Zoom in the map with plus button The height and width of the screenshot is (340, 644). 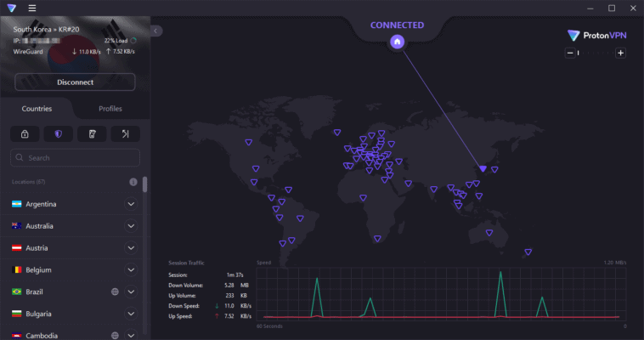tap(621, 53)
